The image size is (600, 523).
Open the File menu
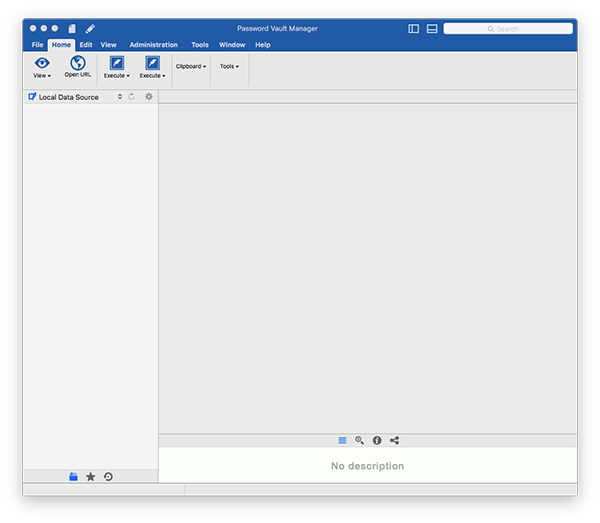click(x=38, y=45)
